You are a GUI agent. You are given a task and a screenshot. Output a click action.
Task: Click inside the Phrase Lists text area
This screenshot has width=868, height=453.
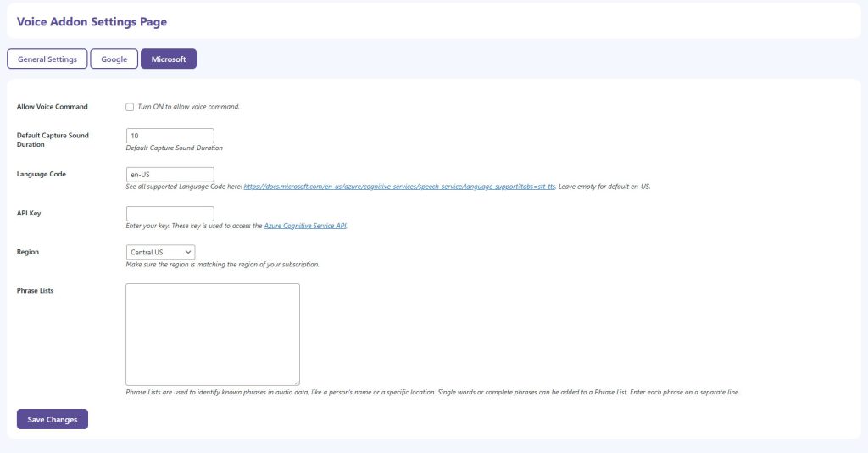click(x=212, y=334)
